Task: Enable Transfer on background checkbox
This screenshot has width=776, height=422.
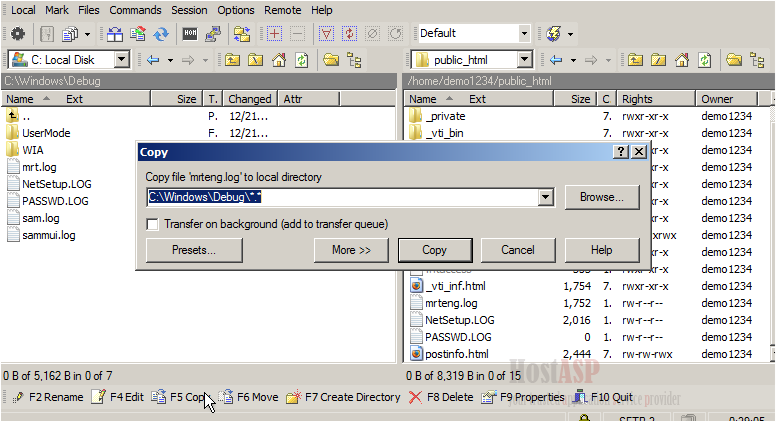Action: pyautogui.click(x=152, y=225)
